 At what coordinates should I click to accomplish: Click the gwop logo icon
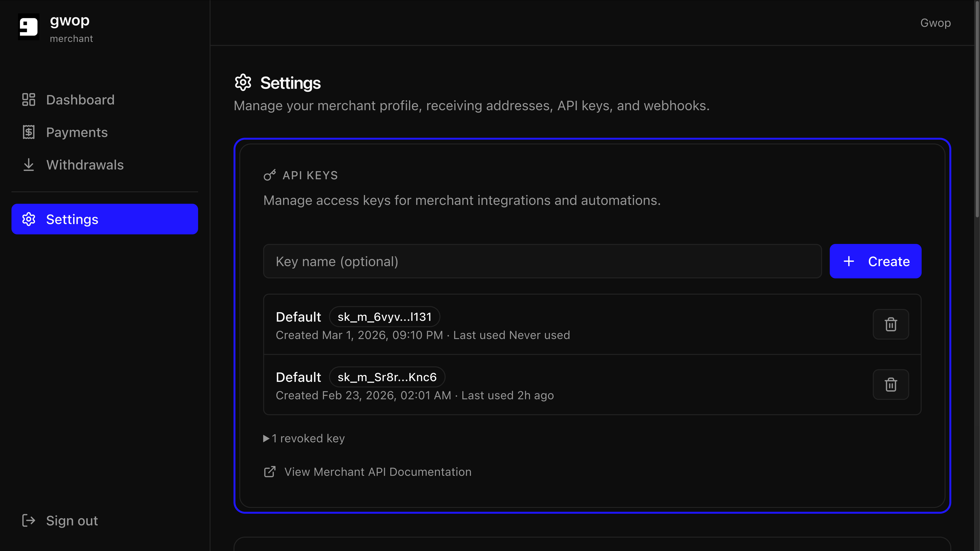(29, 27)
